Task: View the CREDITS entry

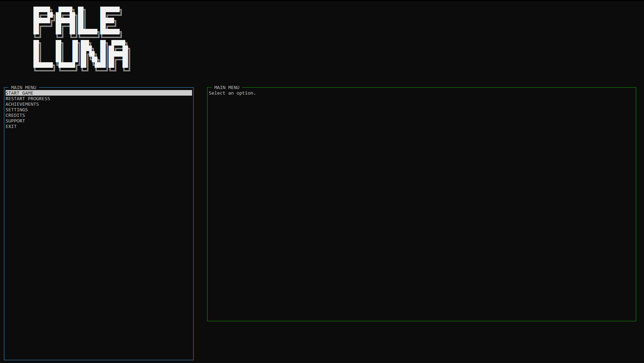Action: tap(15, 115)
